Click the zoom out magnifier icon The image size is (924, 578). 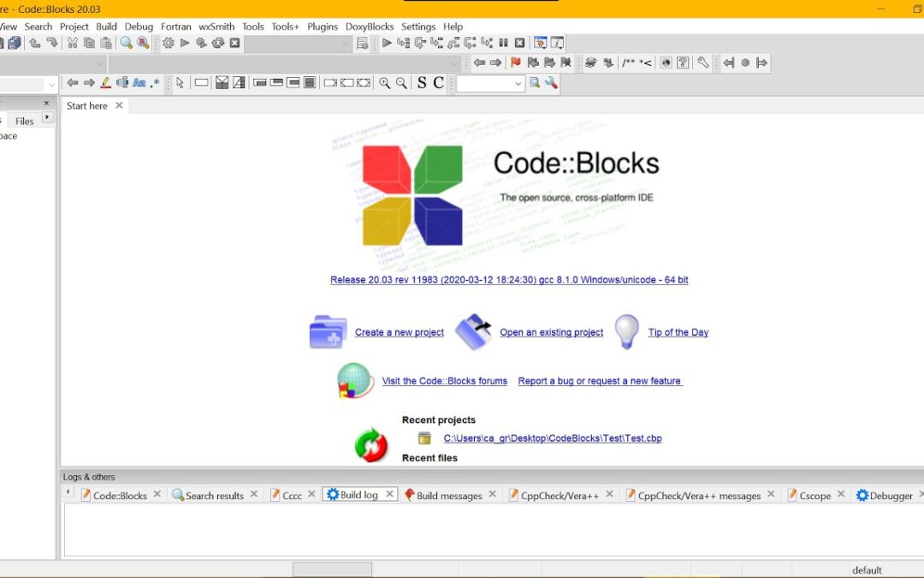point(401,82)
